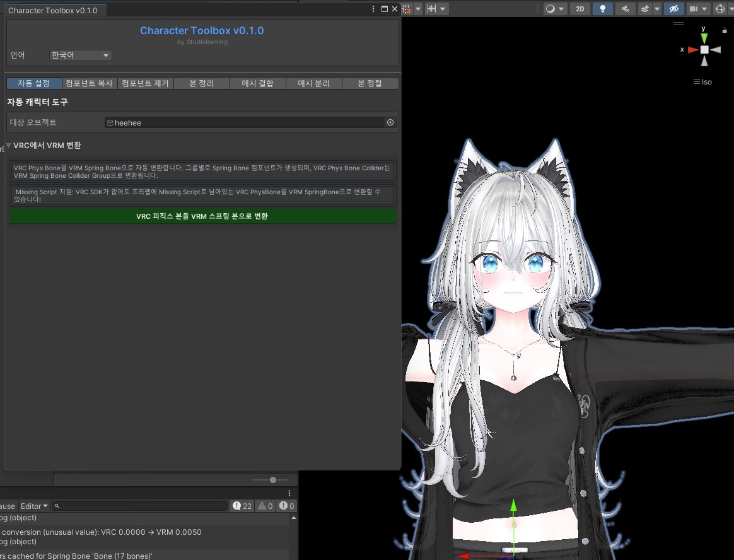734x560 pixels.
Task: Toggle 2D view mode
Action: [x=580, y=8]
